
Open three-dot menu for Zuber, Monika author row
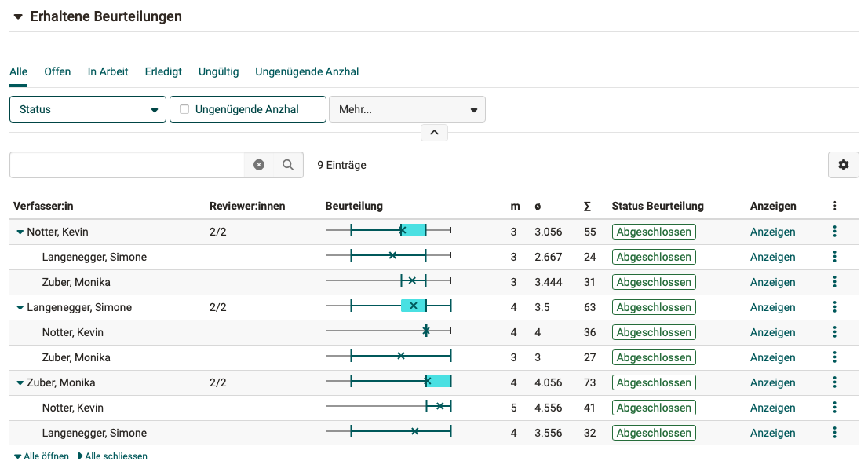(834, 382)
